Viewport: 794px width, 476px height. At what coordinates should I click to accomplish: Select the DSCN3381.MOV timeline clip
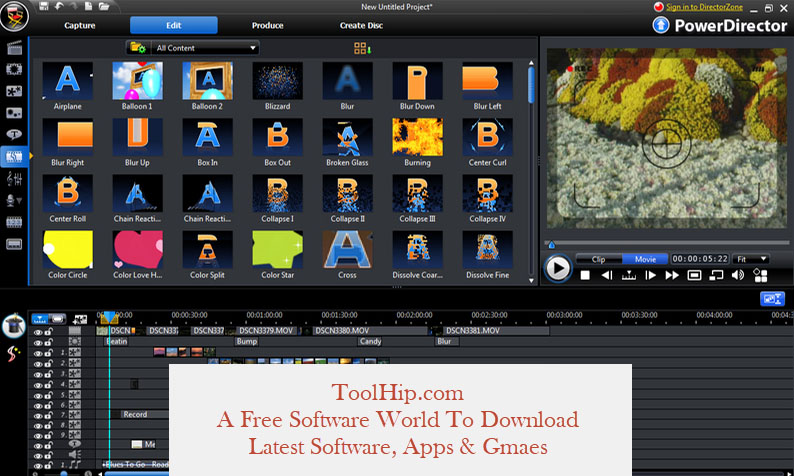(x=490, y=331)
